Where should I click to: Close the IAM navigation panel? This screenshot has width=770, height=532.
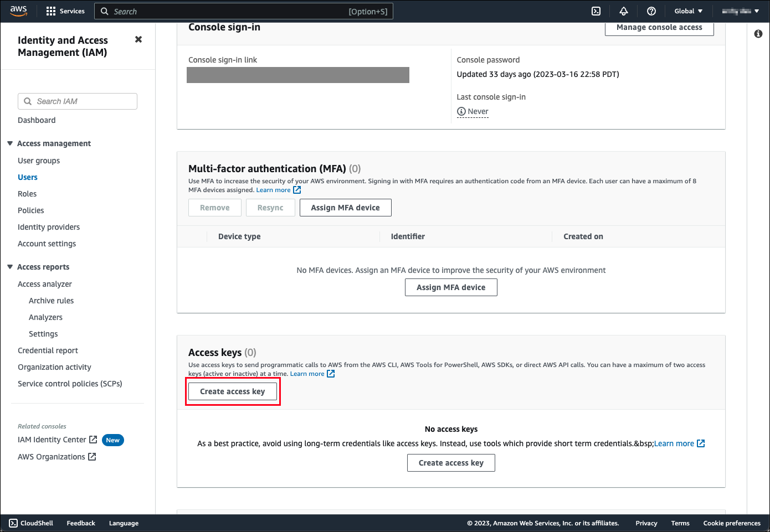point(138,39)
